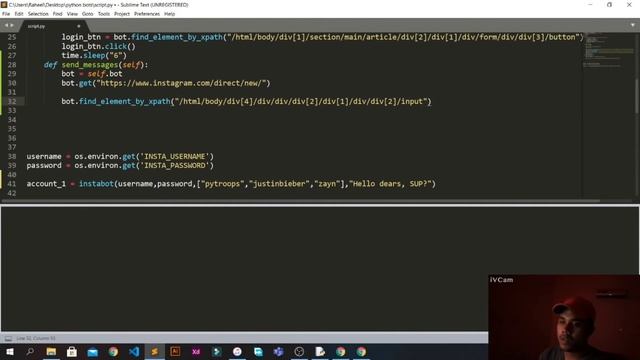Click the iVCam webcam overlay
This screenshot has width=640, height=360.
click(564, 317)
